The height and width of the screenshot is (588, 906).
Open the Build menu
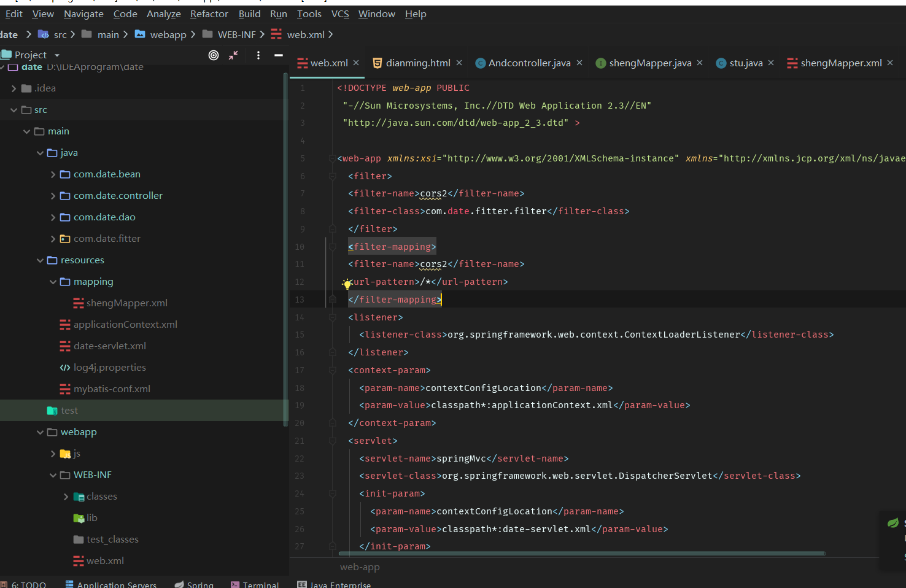249,14
